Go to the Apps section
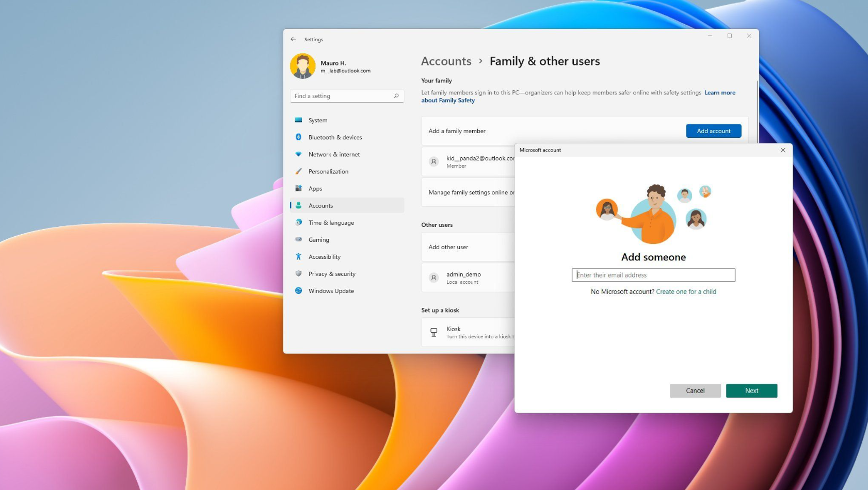This screenshot has height=490, width=868. click(x=315, y=189)
